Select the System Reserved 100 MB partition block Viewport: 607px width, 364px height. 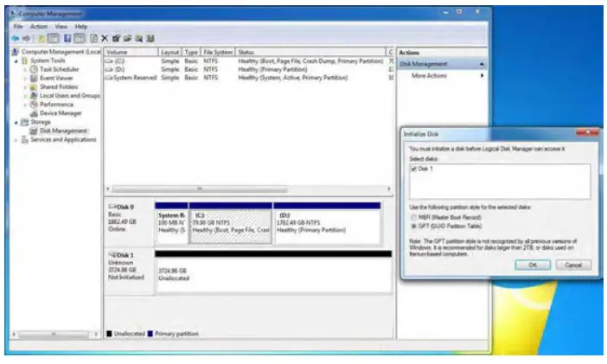[x=171, y=224]
